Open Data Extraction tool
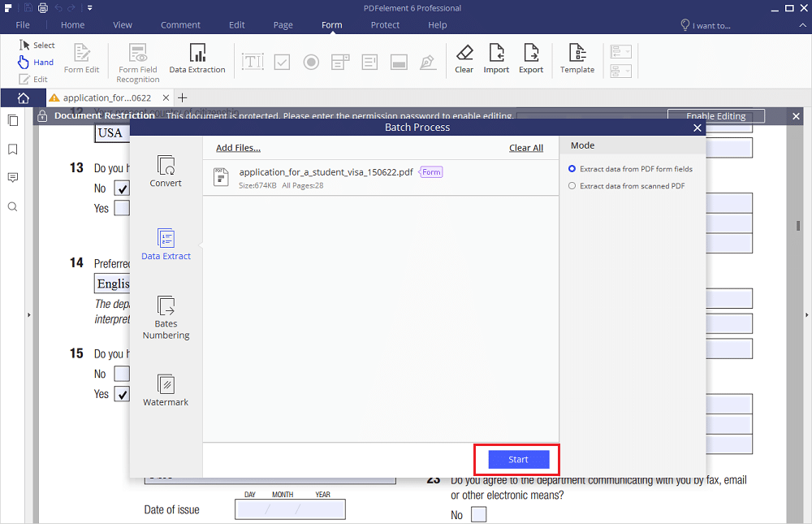The width and height of the screenshot is (812, 524). 197,58
